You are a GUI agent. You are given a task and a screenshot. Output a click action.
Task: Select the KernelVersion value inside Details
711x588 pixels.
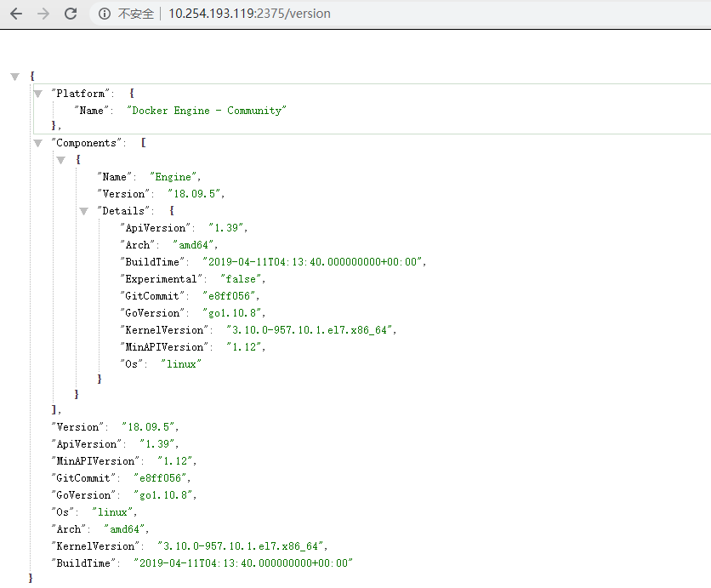click(310, 330)
